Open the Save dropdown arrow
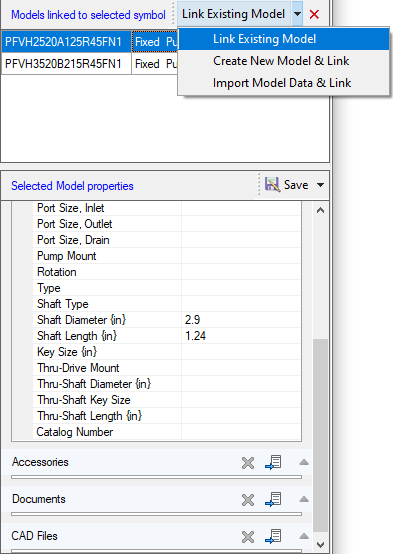The width and height of the screenshot is (393, 554). [320, 185]
